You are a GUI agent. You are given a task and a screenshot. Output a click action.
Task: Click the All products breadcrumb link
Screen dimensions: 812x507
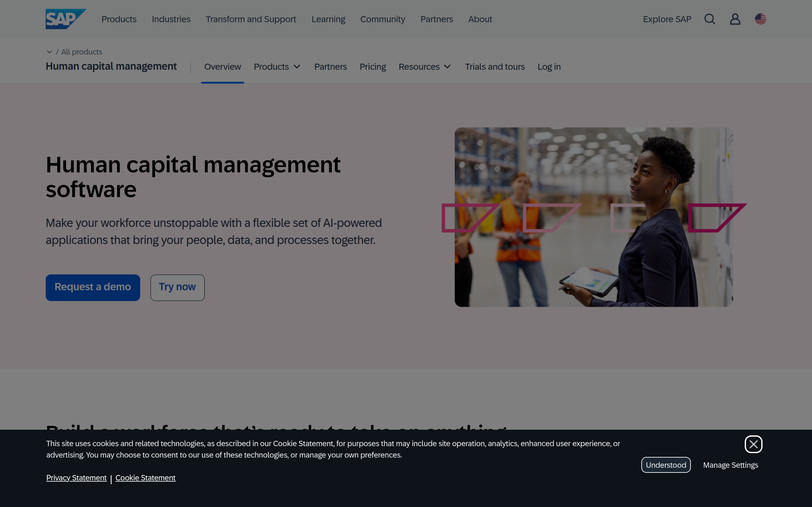pyautogui.click(x=81, y=52)
